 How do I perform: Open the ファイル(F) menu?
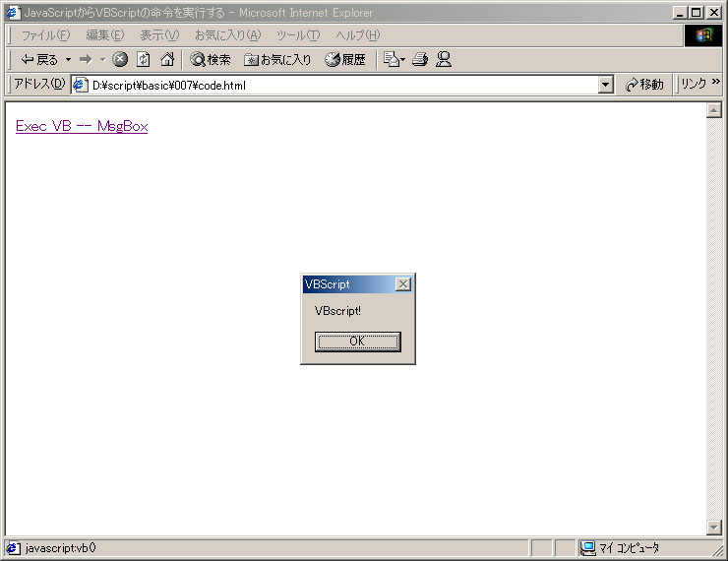tap(45, 34)
